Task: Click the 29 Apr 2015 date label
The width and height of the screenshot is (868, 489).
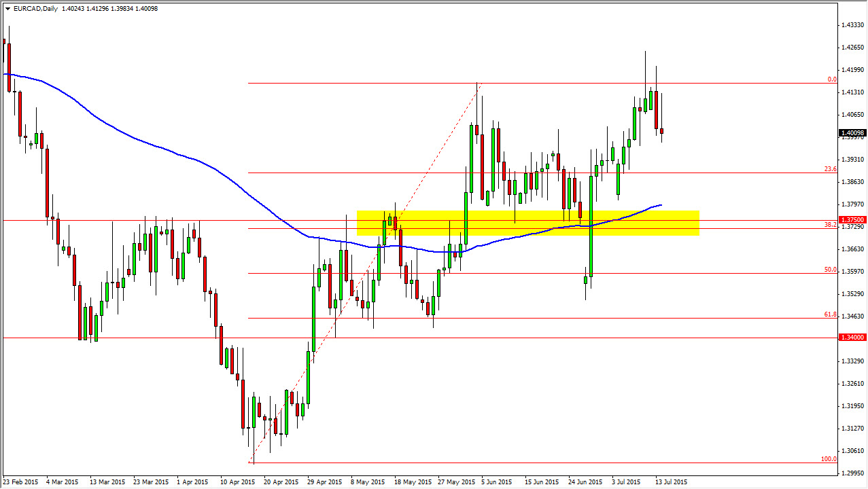Action: pyautogui.click(x=326, y=482)
